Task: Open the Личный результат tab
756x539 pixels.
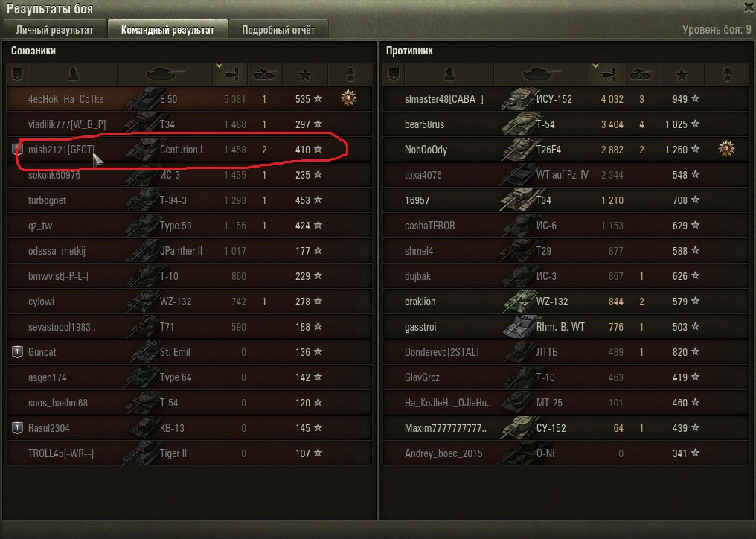Action: (54, 30)
